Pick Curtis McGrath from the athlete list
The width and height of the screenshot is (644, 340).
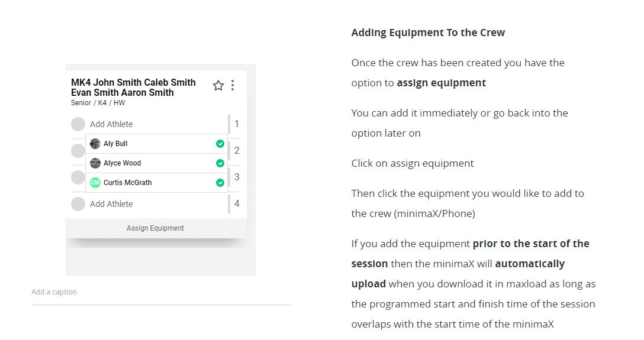pos(156,183)
